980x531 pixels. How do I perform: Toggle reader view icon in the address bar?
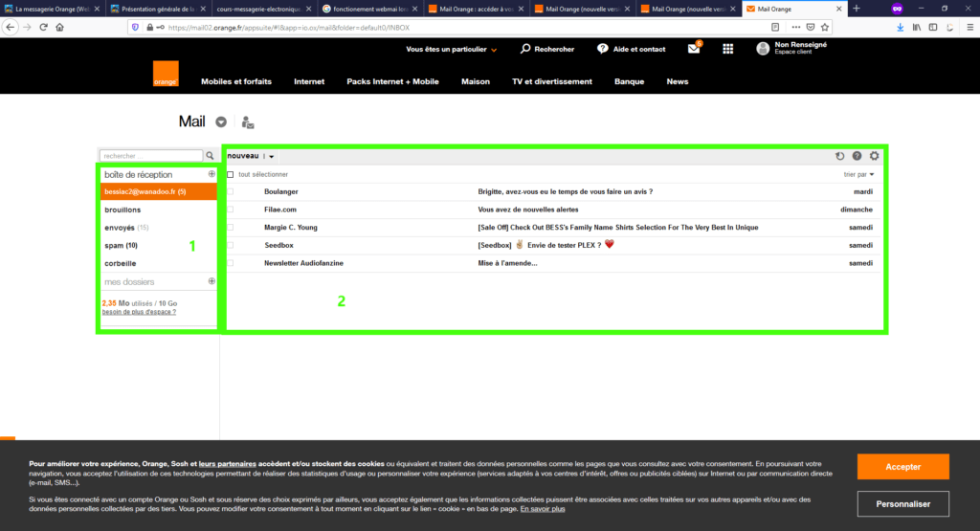point(775,28)
